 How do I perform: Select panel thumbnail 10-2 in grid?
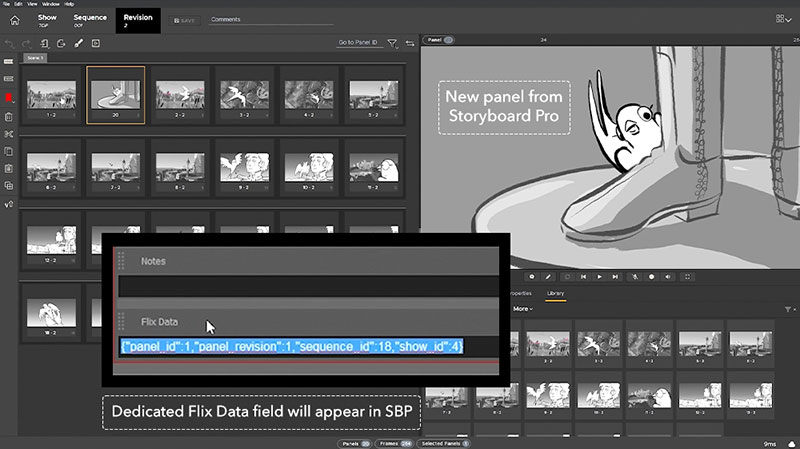pyautogui.click(x=309, y=168)
